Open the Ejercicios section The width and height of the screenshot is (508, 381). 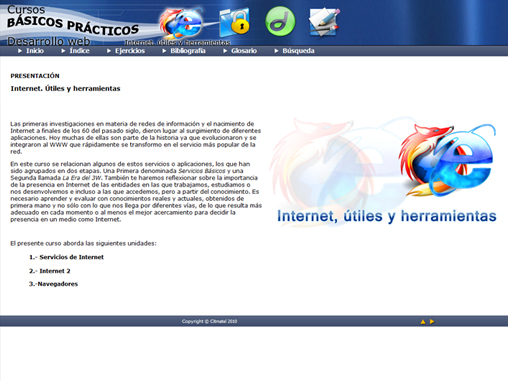coord(130,51)
